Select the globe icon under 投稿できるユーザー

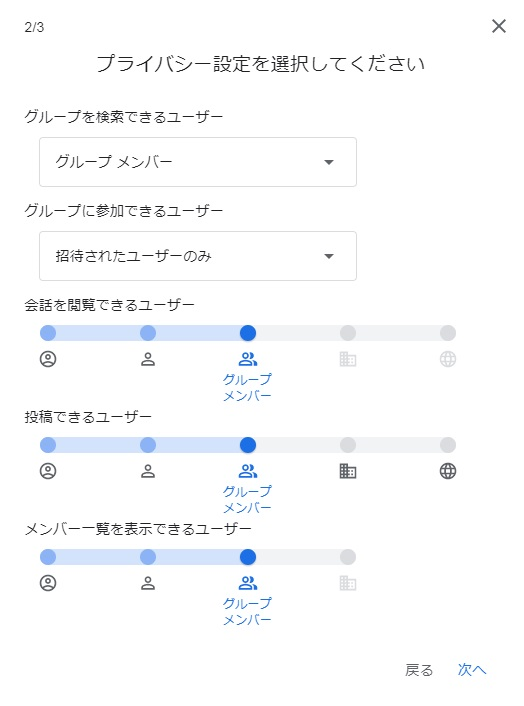(x=447, y=471)
